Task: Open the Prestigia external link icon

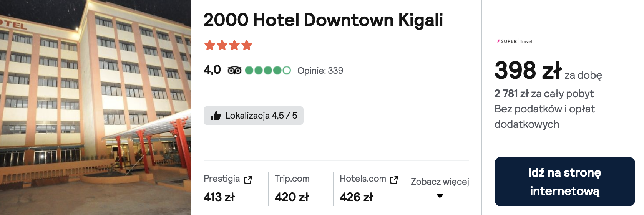Action: click(248, 180)
